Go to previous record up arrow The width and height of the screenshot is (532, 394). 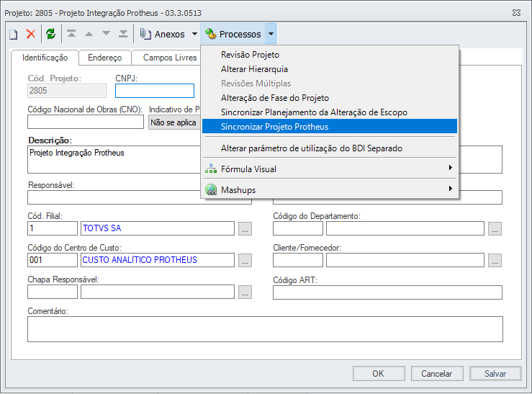(89, 34)
